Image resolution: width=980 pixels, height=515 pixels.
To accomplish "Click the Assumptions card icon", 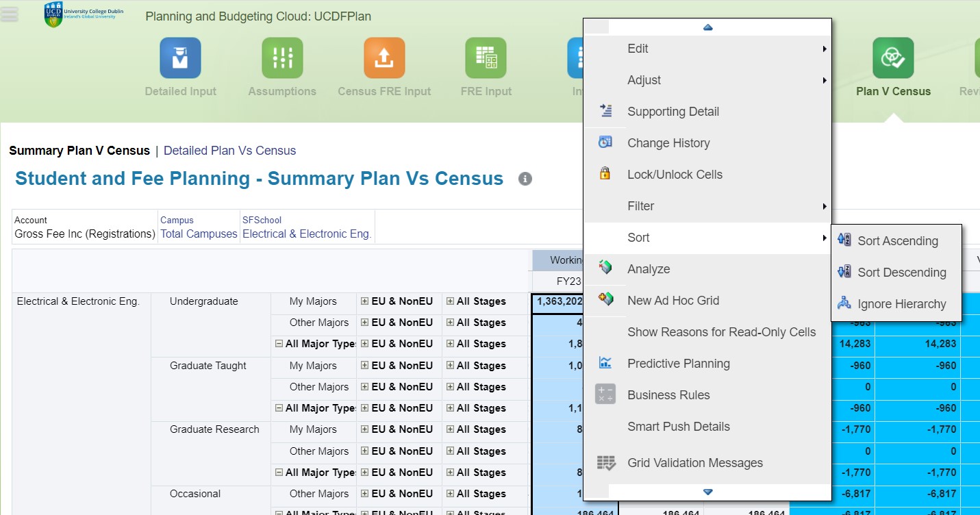I will tap(282, 58).
